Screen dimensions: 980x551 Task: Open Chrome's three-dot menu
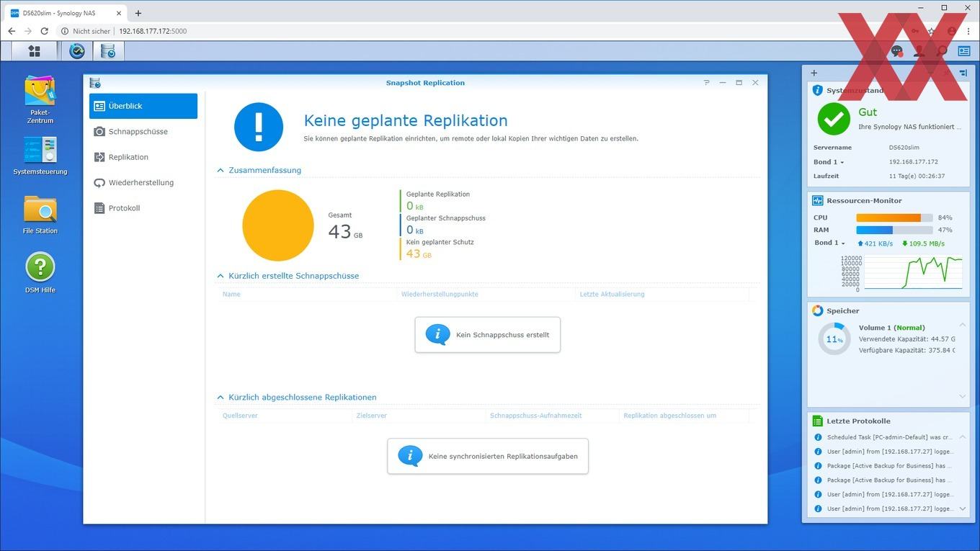[x=970, y=31]
